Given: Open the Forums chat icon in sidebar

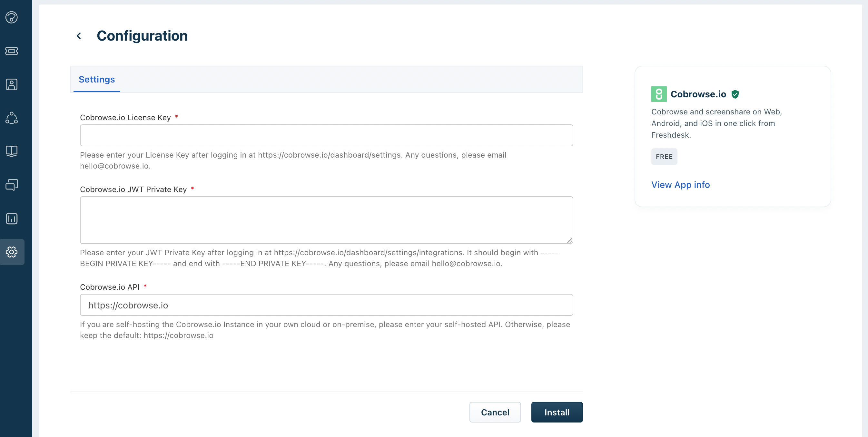Looking at the screenshot, I should (x=12, y=185).
